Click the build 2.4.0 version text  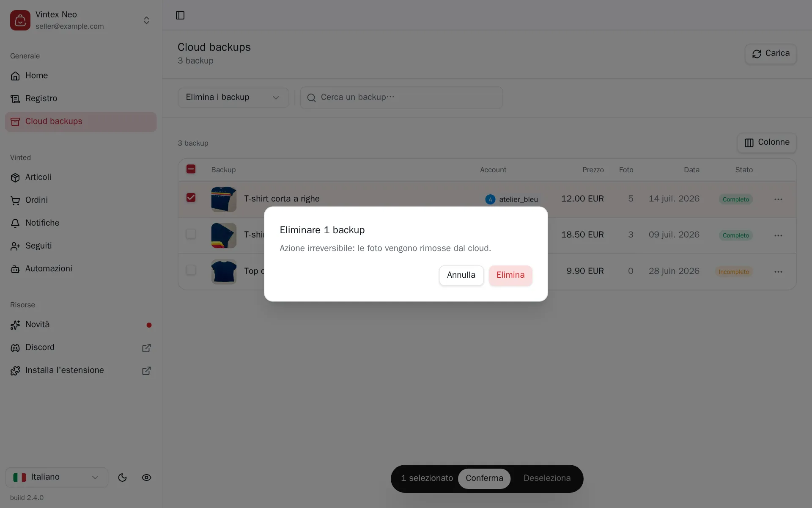pos(27,498)
